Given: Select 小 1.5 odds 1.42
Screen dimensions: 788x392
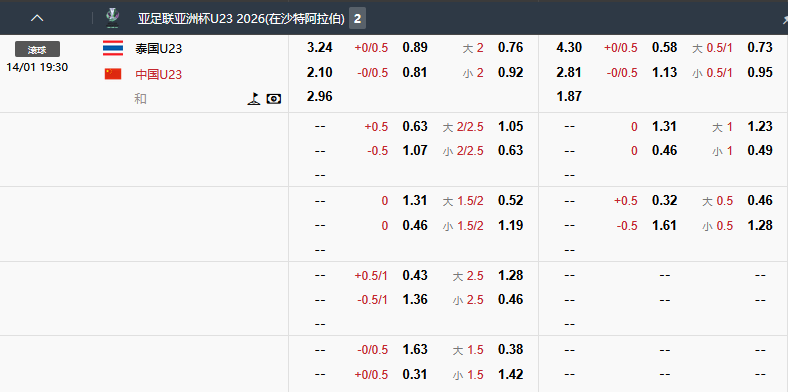Looking at the screenshot, I should click(x=511, y=374).
